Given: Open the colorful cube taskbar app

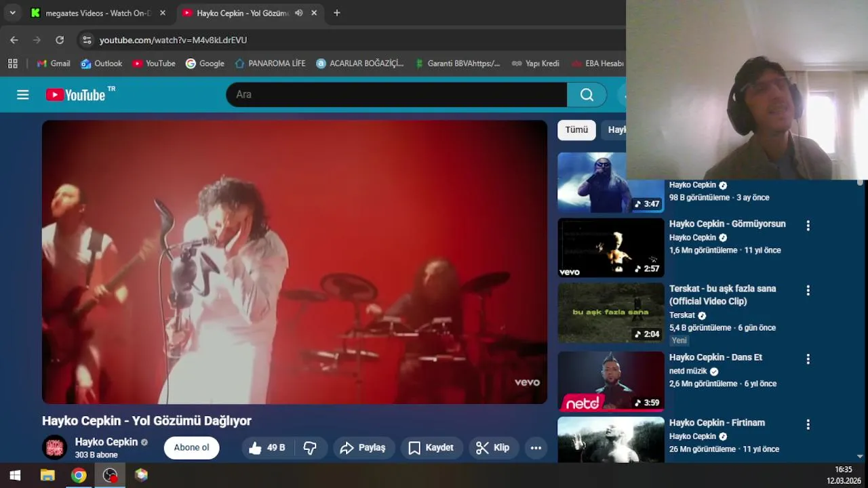Looking at the screenshot, I should point(141,475).
